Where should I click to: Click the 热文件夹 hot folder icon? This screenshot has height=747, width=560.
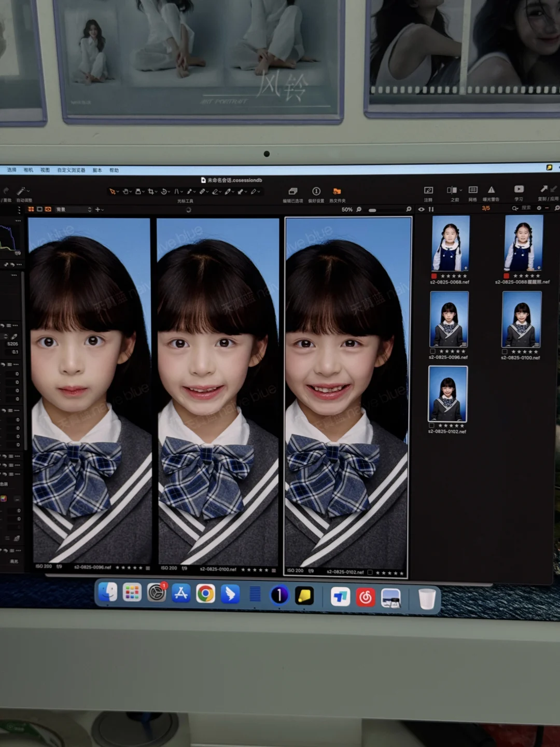click(337, 191)
